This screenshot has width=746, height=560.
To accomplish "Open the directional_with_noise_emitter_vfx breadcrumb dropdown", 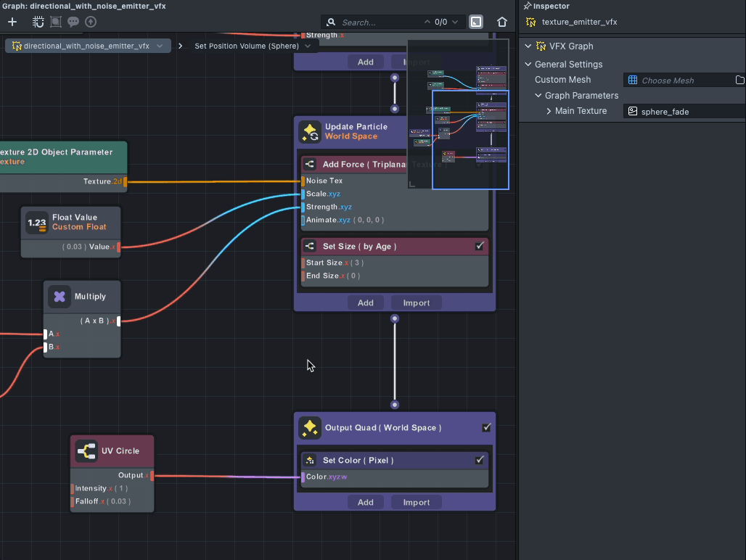I will (160, 46).
